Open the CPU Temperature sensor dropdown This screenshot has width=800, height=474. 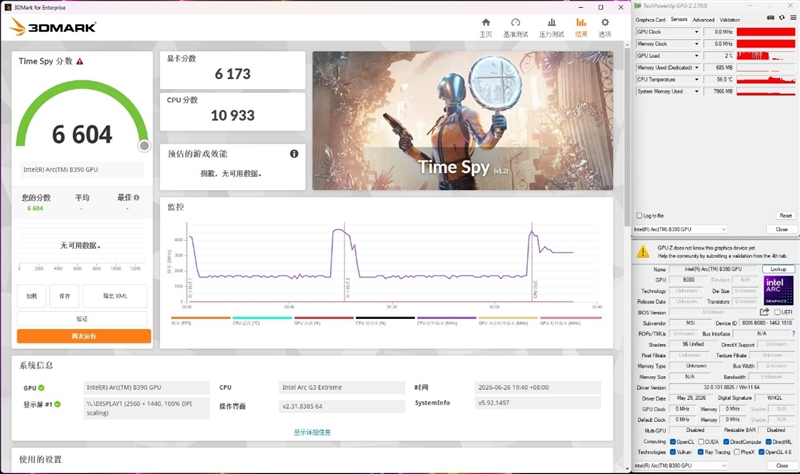coord(696,80)
